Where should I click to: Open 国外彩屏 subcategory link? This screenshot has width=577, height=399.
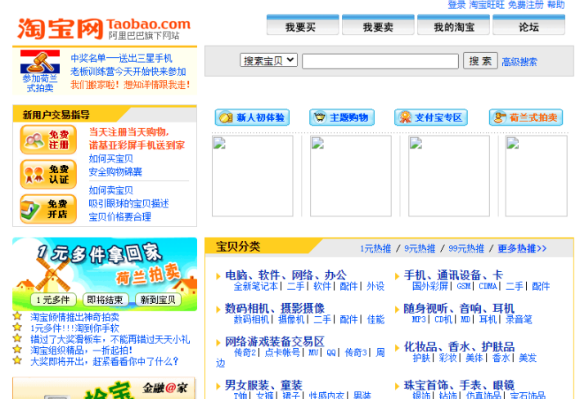(x=430, y=286)
